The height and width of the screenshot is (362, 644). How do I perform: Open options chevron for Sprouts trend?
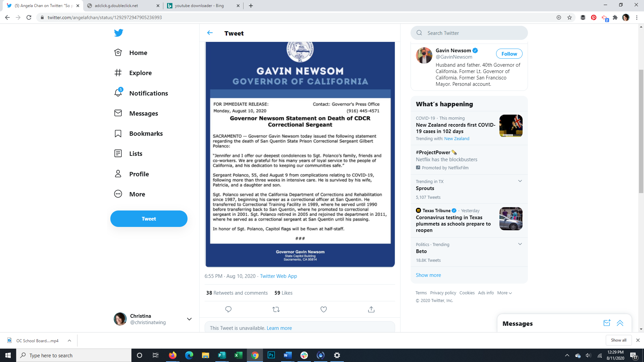[520, 181]
